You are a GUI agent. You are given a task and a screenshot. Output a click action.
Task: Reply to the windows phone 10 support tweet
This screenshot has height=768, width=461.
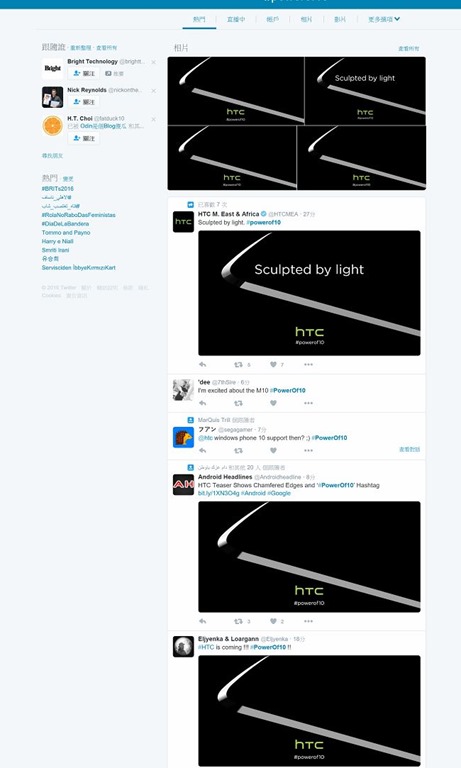coord(203,451)
